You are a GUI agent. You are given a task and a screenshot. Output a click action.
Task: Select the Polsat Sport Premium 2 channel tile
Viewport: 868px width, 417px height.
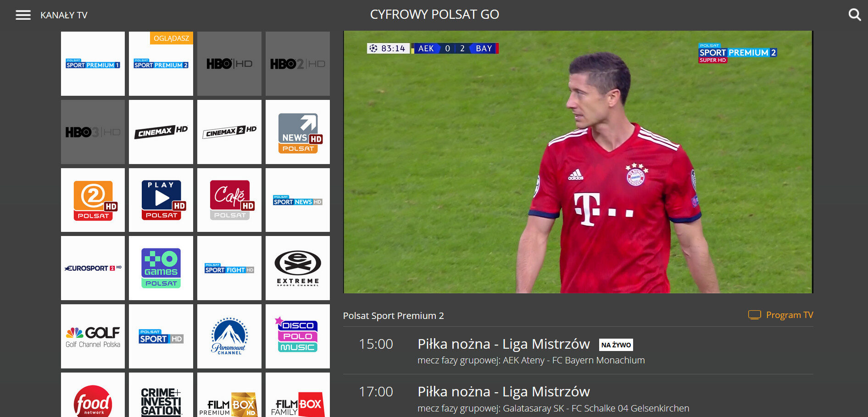[x=161, y=64]
